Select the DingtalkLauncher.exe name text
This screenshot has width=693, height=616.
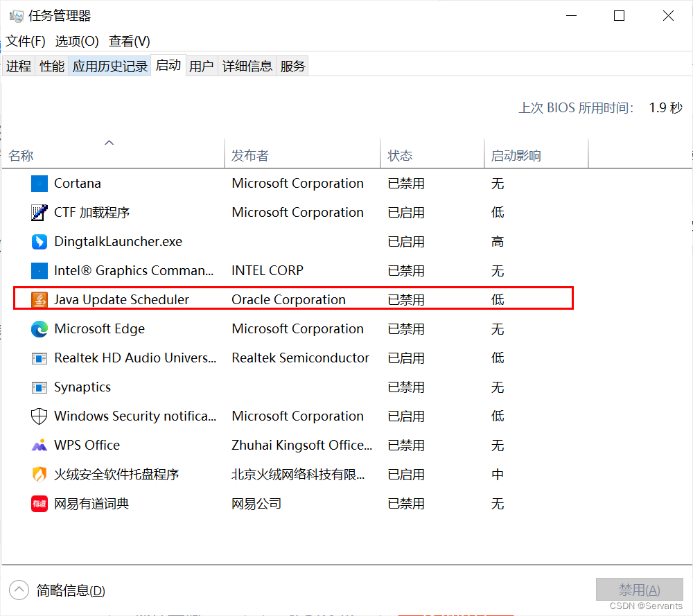coord(118,242)
